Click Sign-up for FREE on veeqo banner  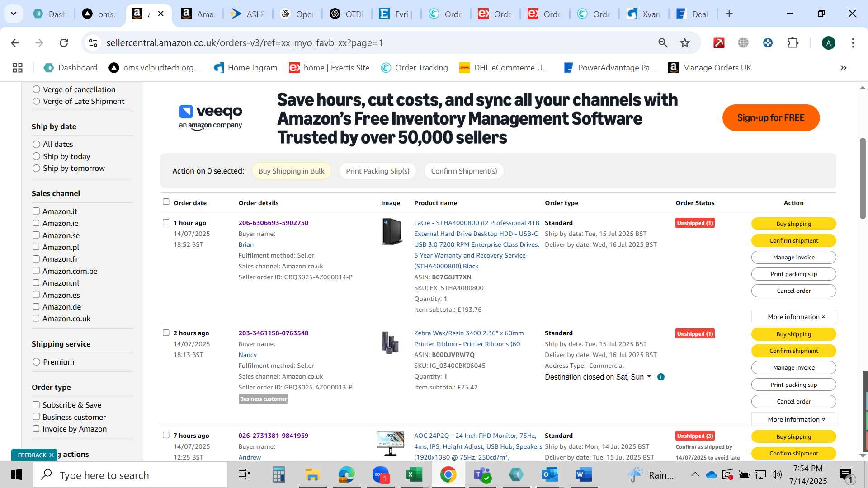(771, 118)
